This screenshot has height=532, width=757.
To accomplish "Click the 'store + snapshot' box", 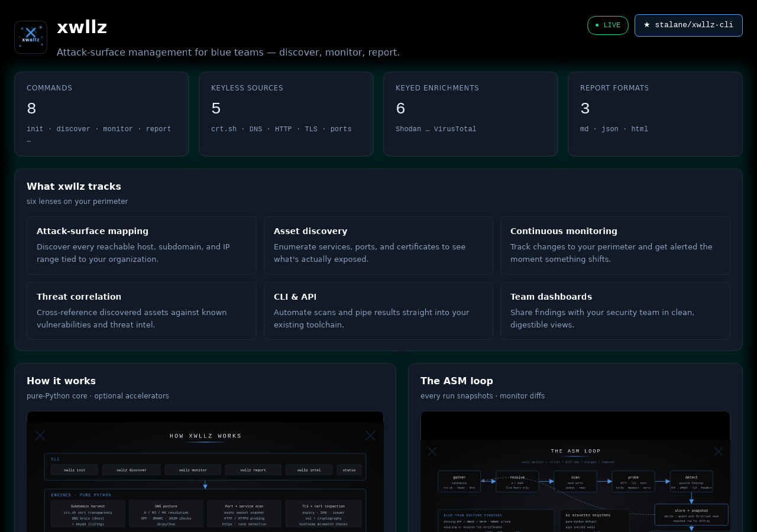I will (x=691, y=514).
